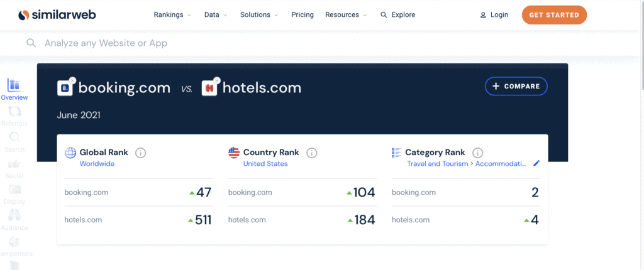Screen dimensions: 644x270
Task: Click the Category Rank info icon
Action: coord(477,153)
